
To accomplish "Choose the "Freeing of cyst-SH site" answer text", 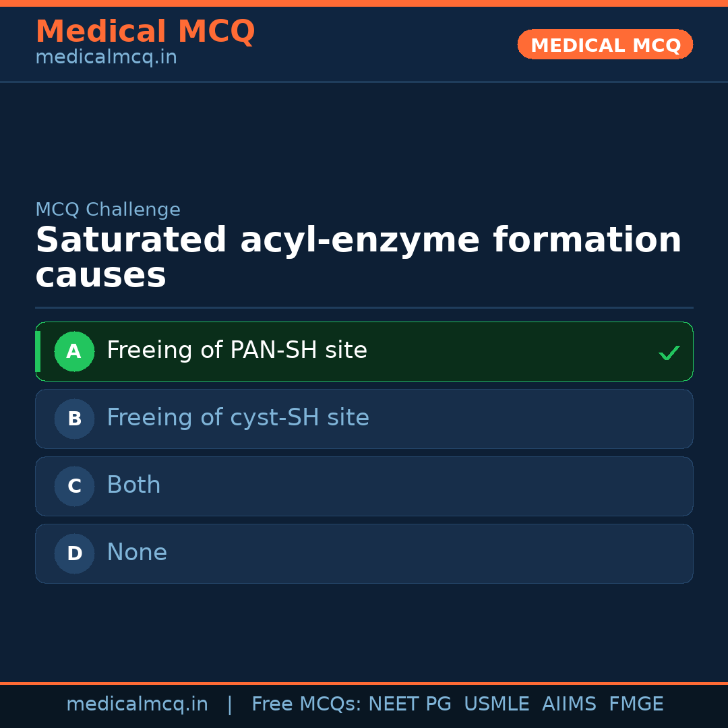I will click(237, 418).
